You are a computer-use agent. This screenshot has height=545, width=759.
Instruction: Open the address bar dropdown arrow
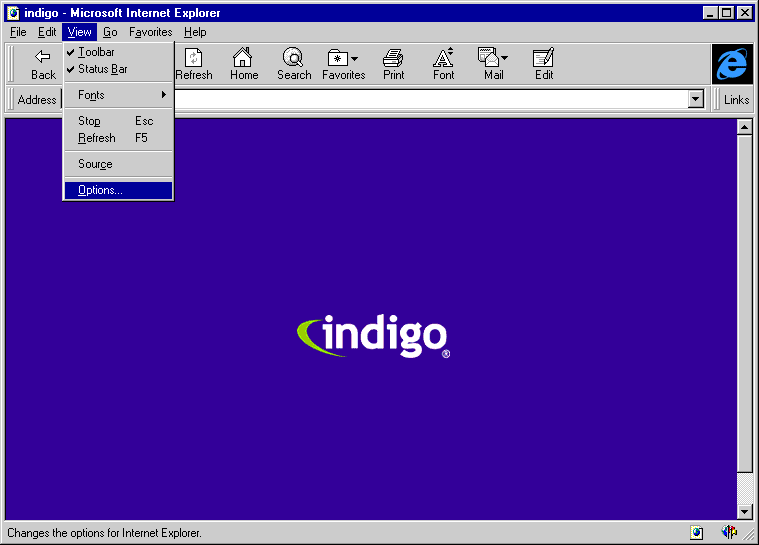[696, 100]
